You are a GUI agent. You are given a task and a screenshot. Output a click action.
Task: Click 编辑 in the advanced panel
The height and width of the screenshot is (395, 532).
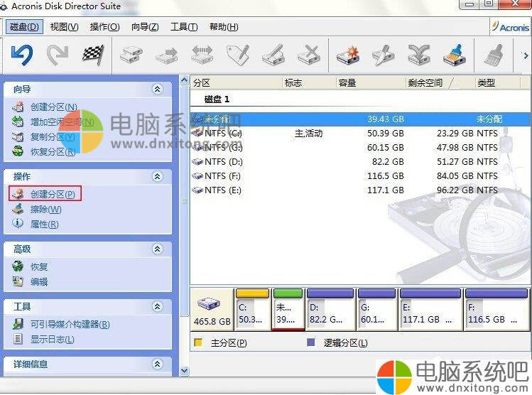click(x=39, y=281)
